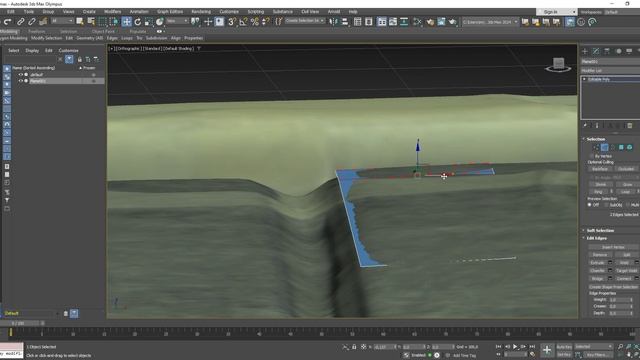Collapse the Edit Edges rollout
This screenshot has height=360, width=640.
(596, 238)
